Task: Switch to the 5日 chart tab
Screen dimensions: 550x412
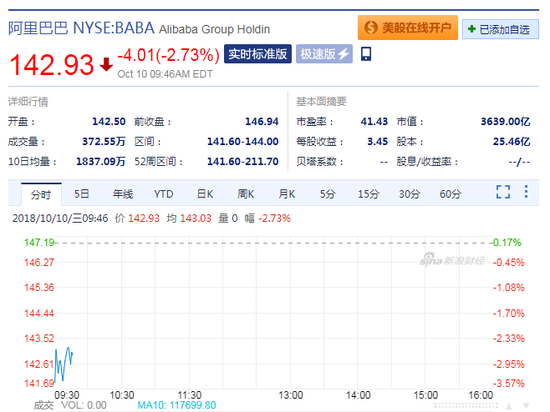Action: coord(81,194)
